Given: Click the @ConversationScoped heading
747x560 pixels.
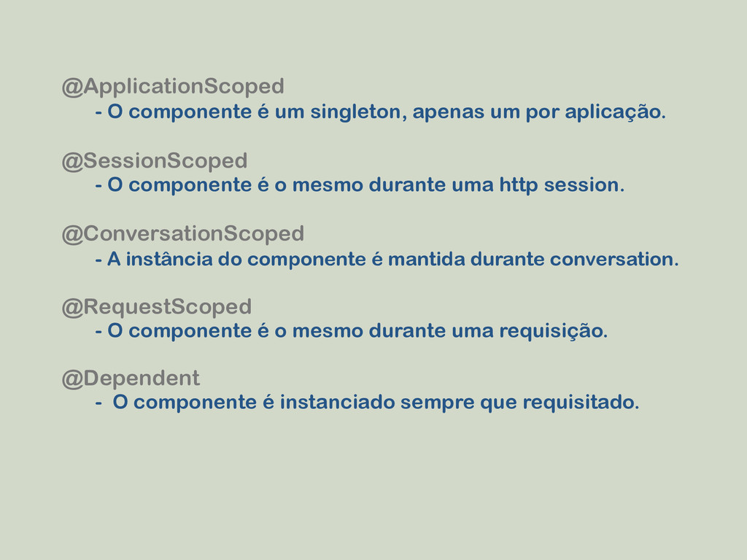Looking at the screenshot, I should (183, 234).
